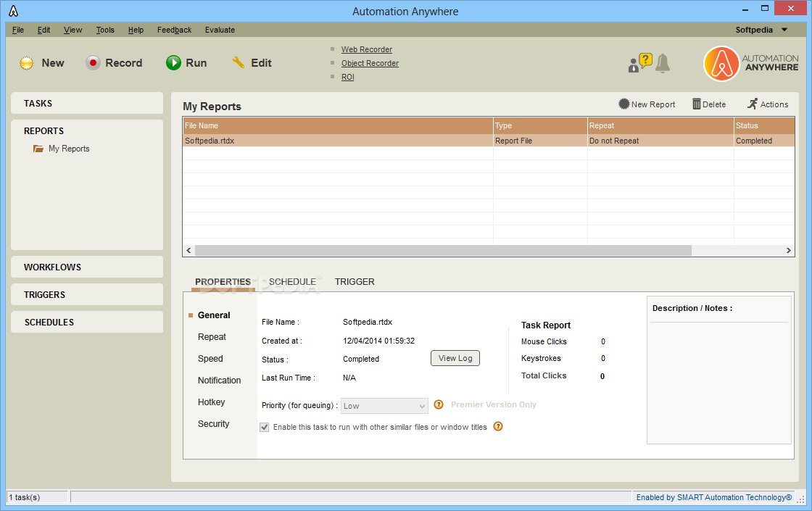
Task: Open the Feedback menu
Action: [175, 30]
